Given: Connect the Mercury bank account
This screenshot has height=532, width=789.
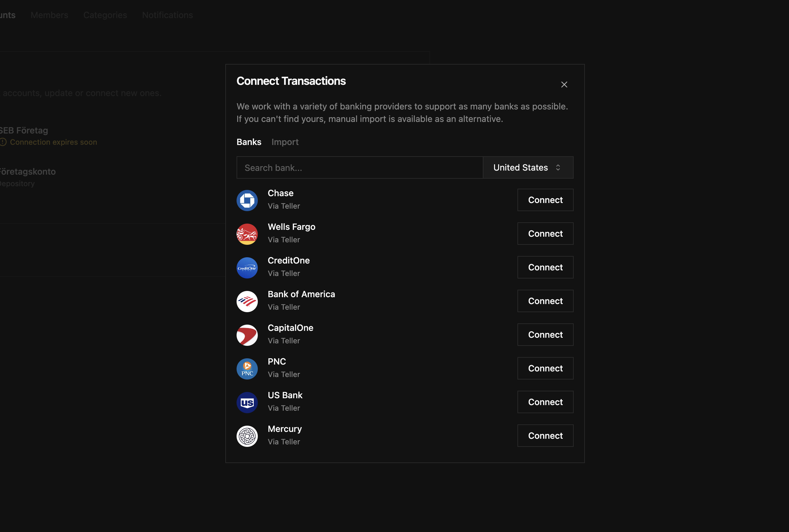Looking at the screenshot, I should pos(545,436).
